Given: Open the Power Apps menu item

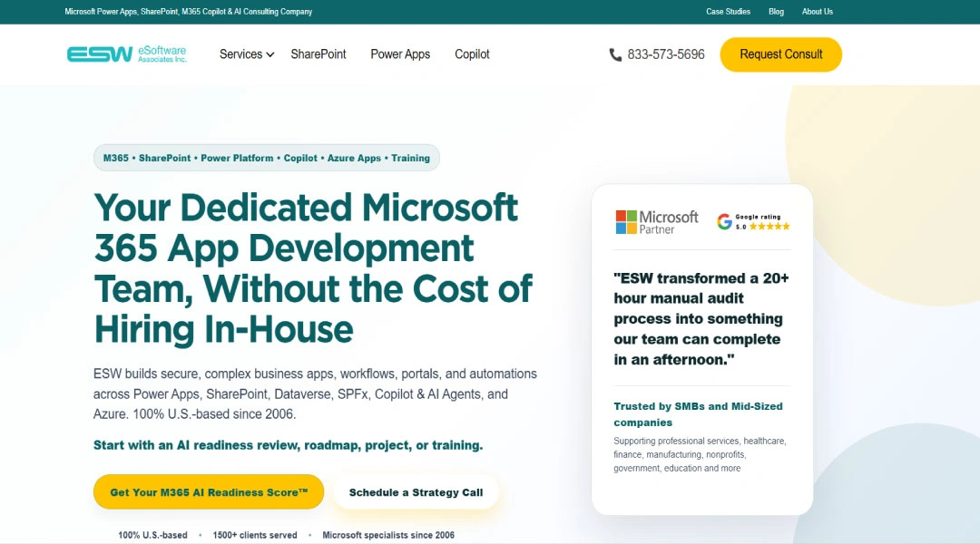Looking at the screenshot, I should [x=400, y=54].
